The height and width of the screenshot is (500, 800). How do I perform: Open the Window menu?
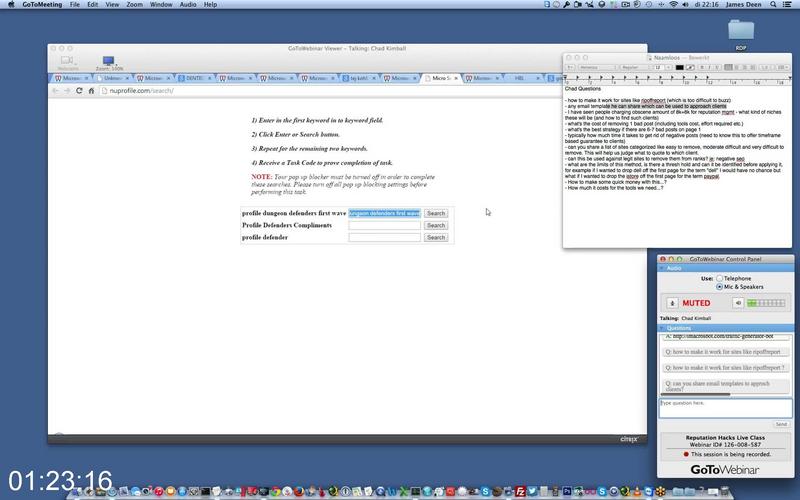tap(161, 4)
